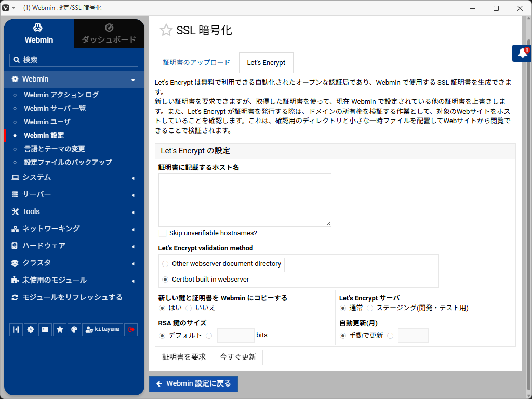Open Webmin アクション ログ
Image resolution: width=532 pixels, height=399 pixels.
[61, 95]
